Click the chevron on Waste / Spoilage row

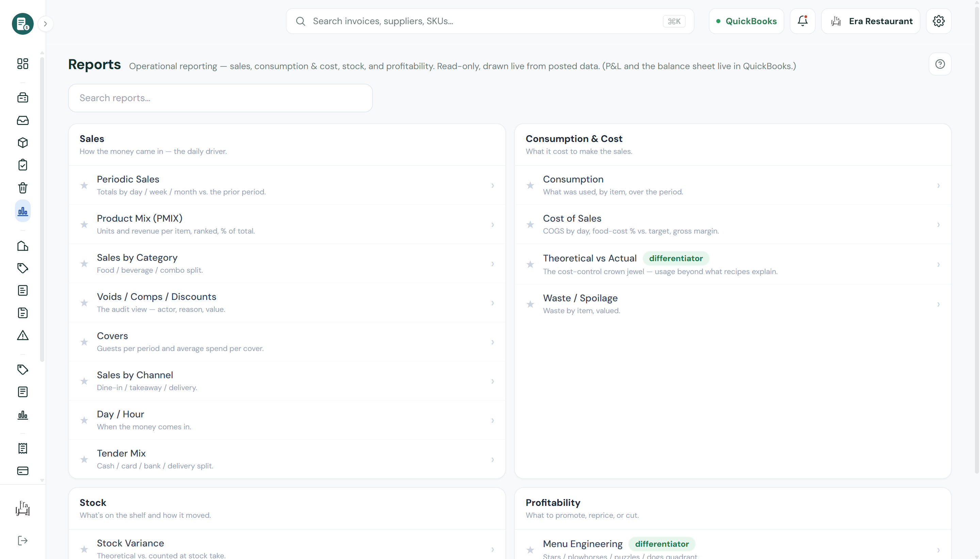[x=938, y=304]
